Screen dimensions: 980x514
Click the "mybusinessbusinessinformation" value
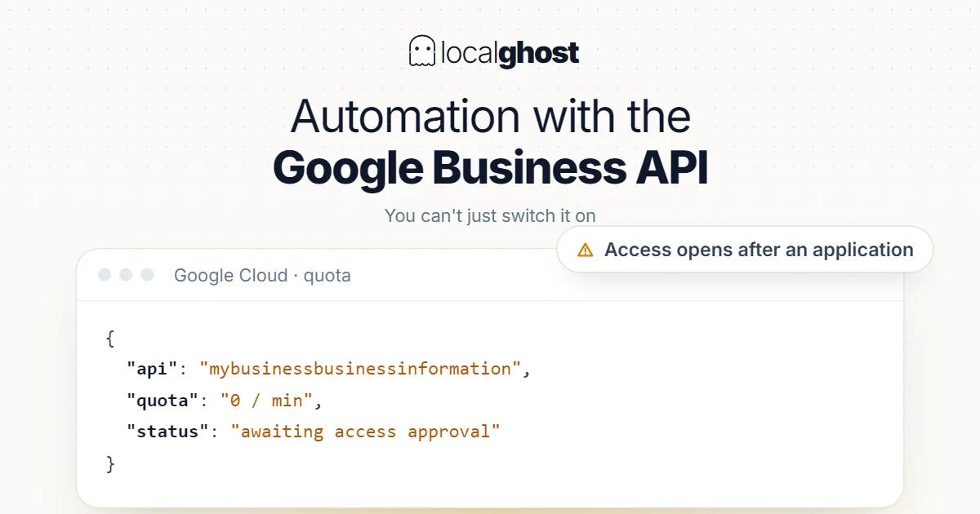(x=360, y=369)
